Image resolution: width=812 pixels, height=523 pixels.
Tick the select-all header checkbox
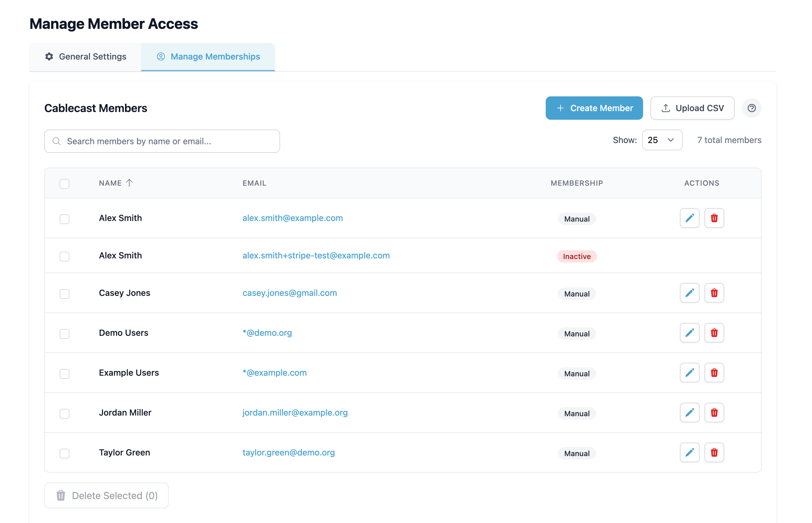pos(64,184)
